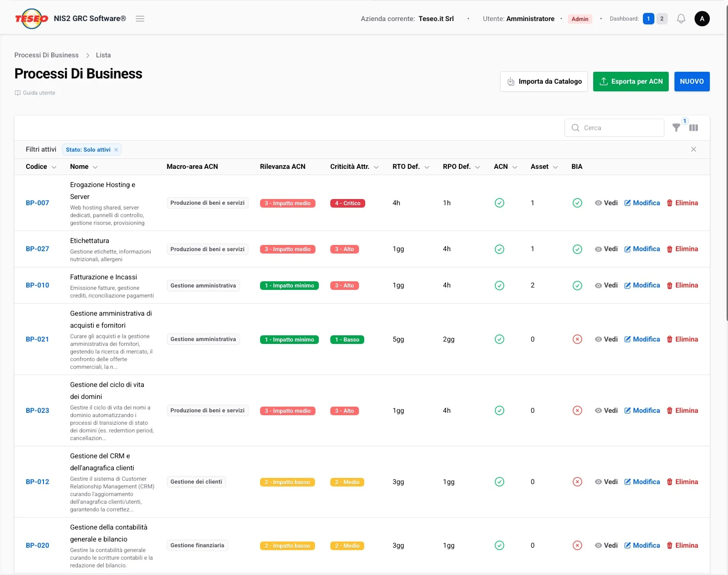Screen dimensions: 728x575
Task: View the BP-020 process via Vedi
Action: click(x=606, y=545)
